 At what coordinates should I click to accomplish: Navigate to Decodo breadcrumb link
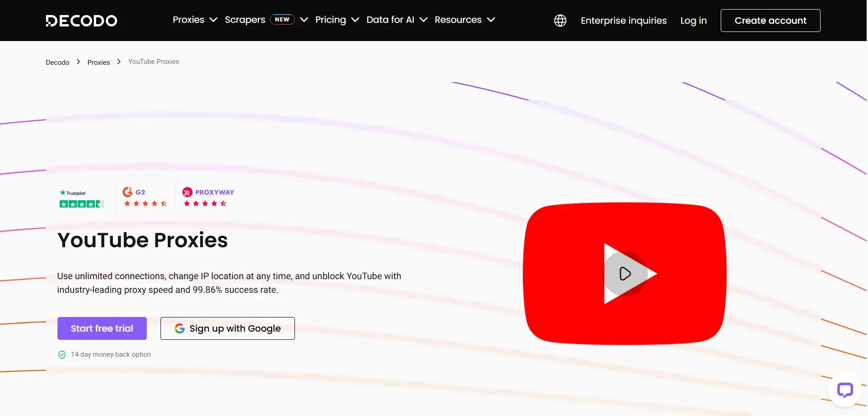pos(57,62)
